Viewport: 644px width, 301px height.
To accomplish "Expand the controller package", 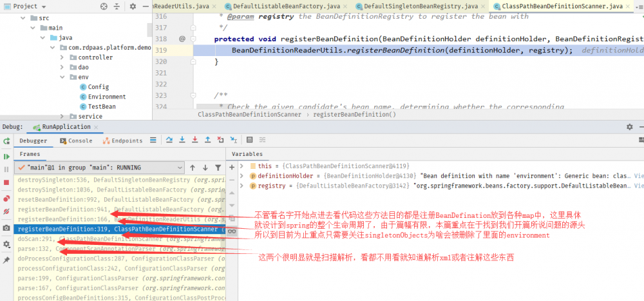I will pyautogui.click(x=62, y=57).
